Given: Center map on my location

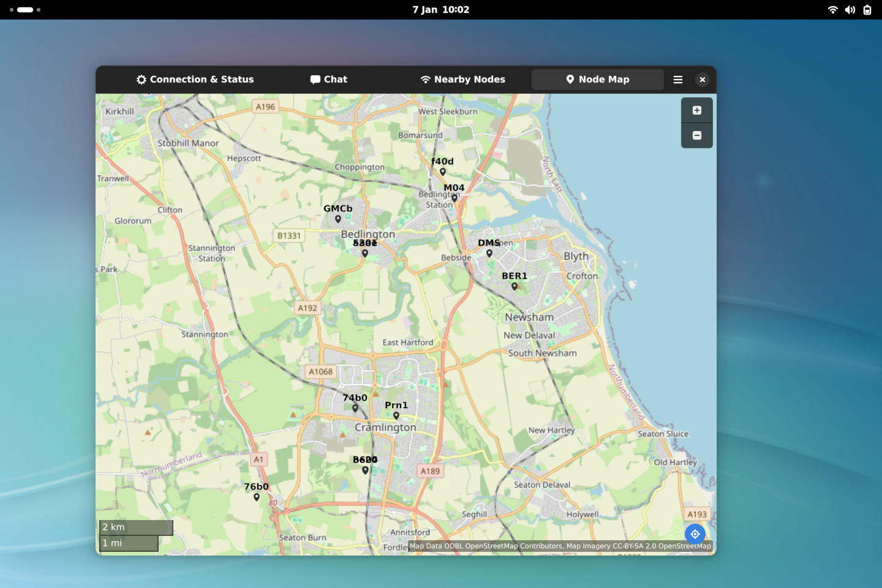Looking at the screenshot, I should click(695, 534).
